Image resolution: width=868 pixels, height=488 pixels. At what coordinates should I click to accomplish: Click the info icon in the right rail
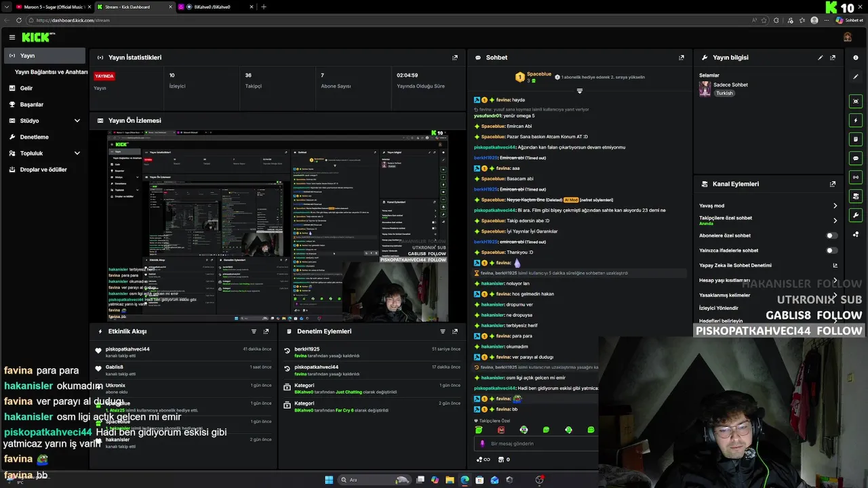point(856,58)
